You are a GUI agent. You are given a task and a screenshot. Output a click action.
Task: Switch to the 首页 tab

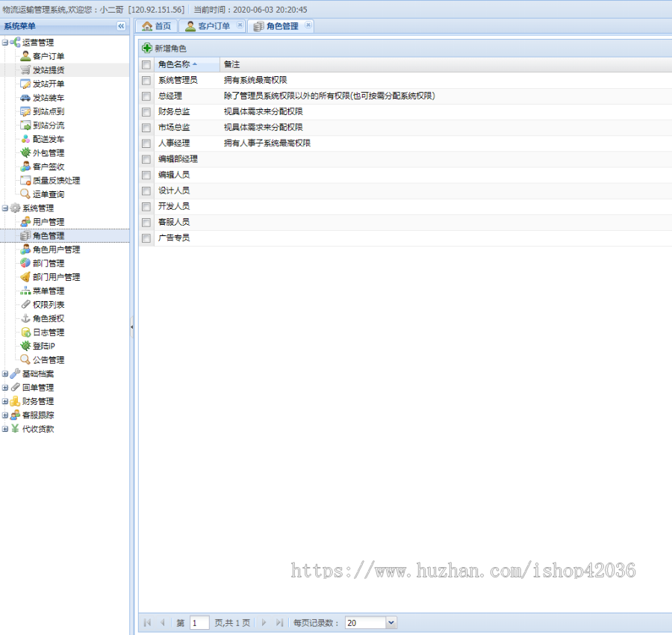pos(157,26)
